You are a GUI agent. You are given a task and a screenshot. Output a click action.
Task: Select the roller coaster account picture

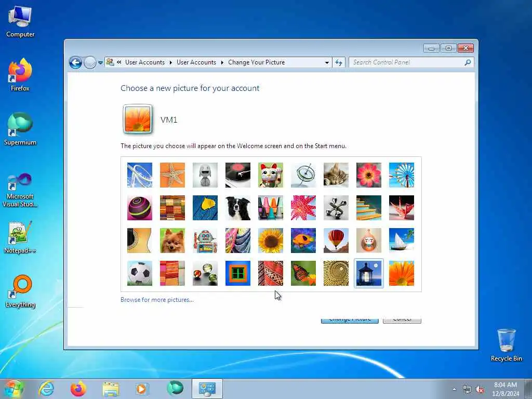coord(139,175)
